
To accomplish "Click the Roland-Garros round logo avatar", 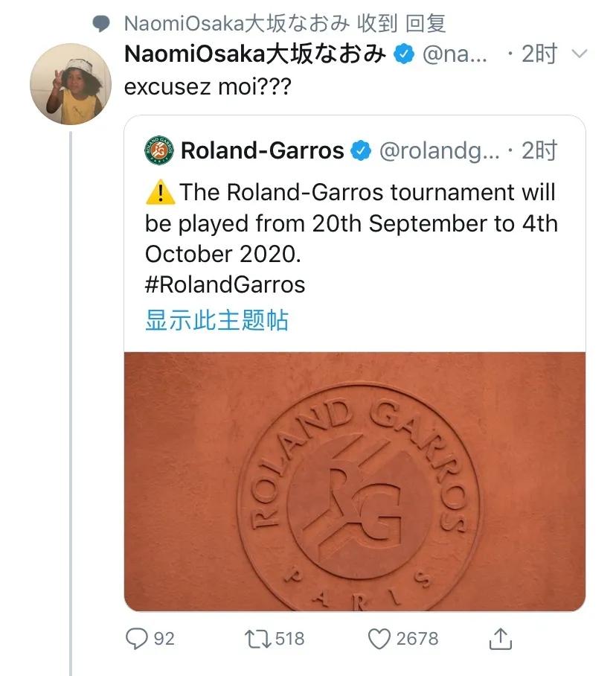I will point(159,150).
